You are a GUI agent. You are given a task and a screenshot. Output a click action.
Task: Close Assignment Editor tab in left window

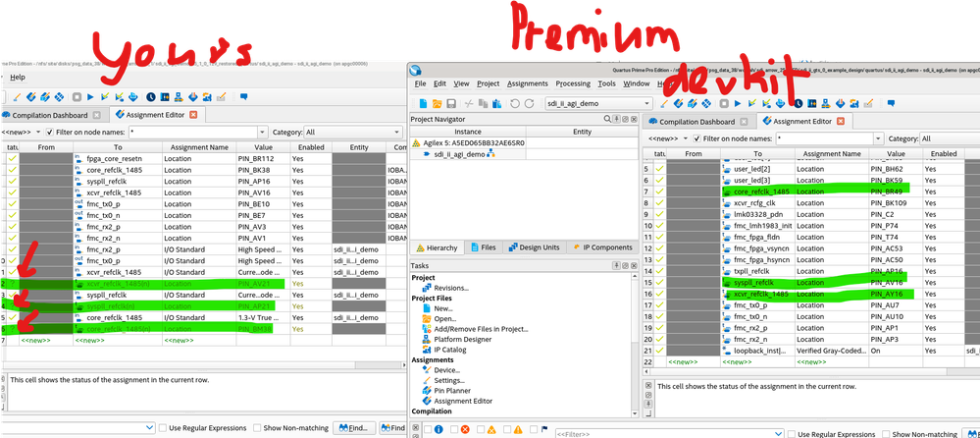[x=193, y=115]
